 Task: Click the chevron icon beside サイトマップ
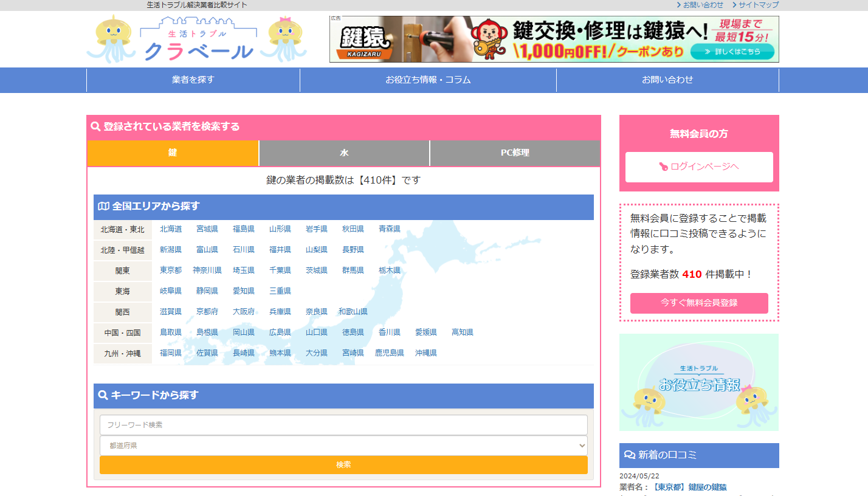(734, 5)
